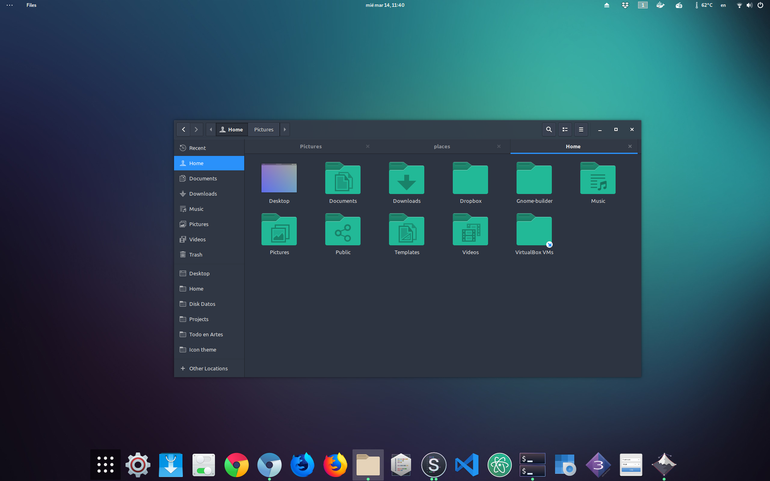Screen dimensions: 770x481
Task: Open Other Locations in sidebar
Action: [x=209, y=368]
